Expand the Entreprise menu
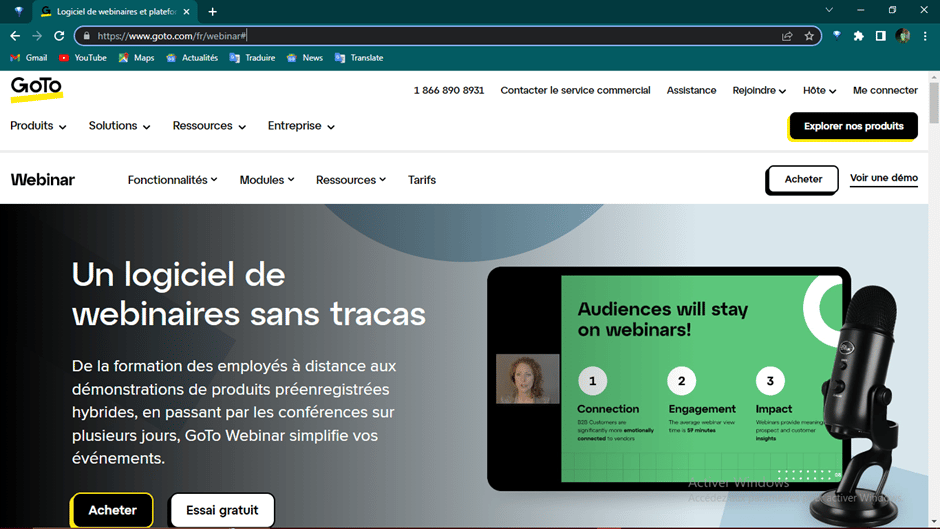 [301, 126]
